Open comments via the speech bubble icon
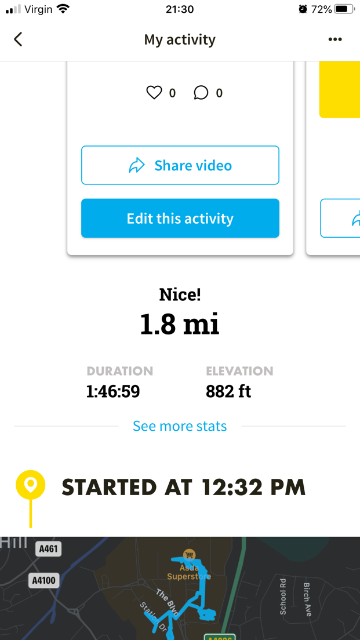The height and width of the screenshot is (640, 360). [x=201, y=93]
